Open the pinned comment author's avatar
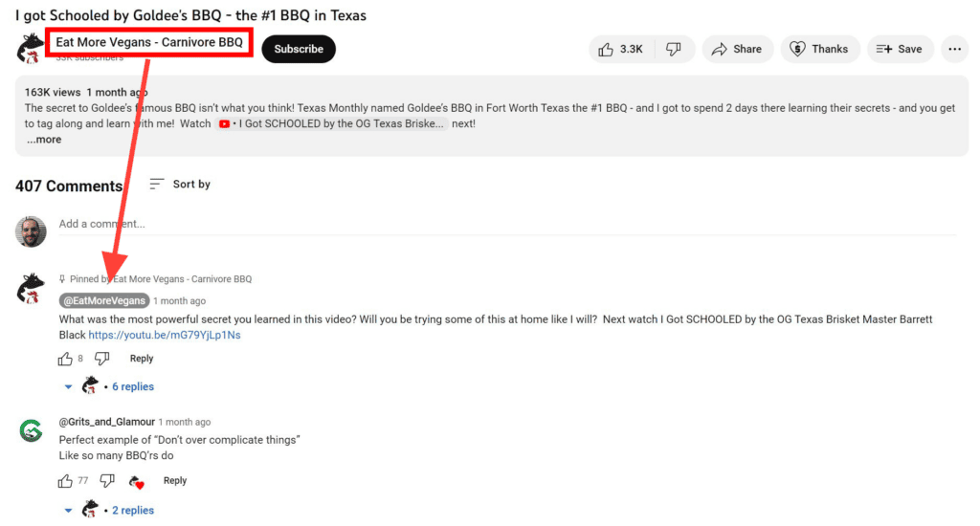980x526 pixels. click(x=31, y=288)
